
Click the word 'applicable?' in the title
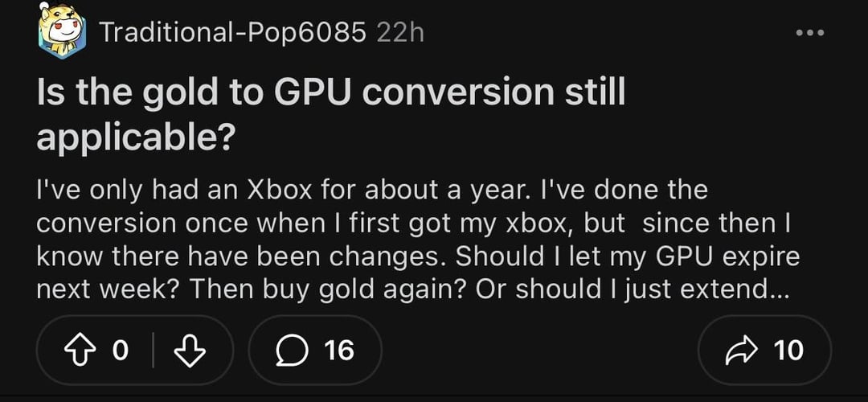point(135,138)
